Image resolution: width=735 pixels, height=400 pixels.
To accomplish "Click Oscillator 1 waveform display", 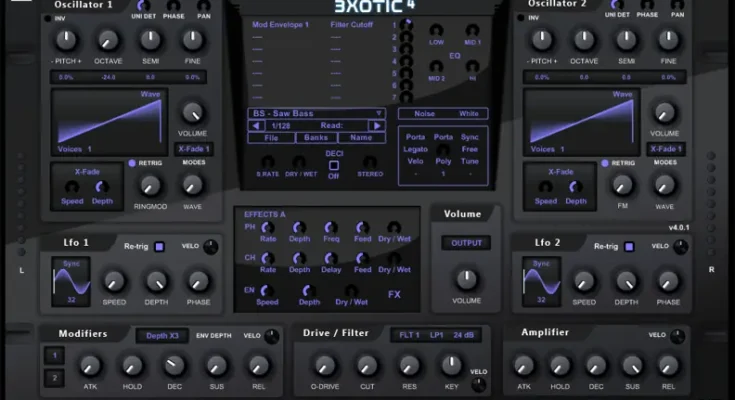I will (x=109, y=122).
